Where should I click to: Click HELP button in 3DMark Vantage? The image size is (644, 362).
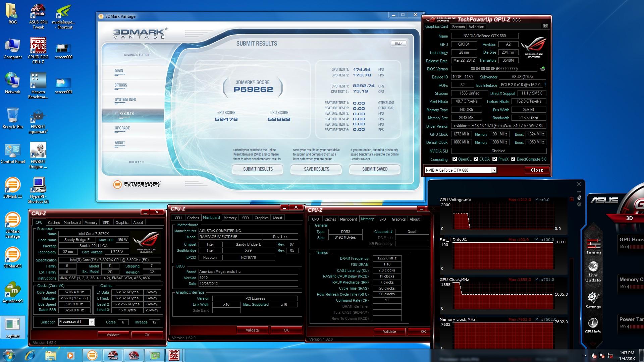point(398,43)
